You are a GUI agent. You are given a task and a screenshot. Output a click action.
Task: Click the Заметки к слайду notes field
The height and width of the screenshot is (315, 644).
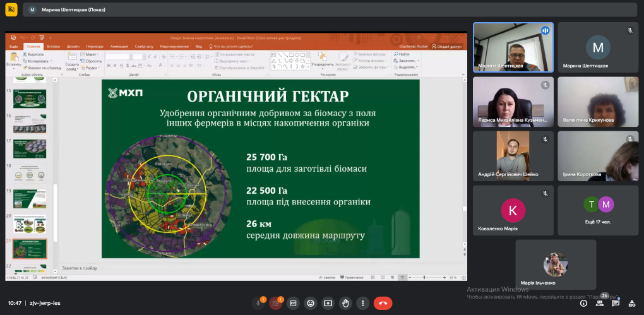point(263,268)
